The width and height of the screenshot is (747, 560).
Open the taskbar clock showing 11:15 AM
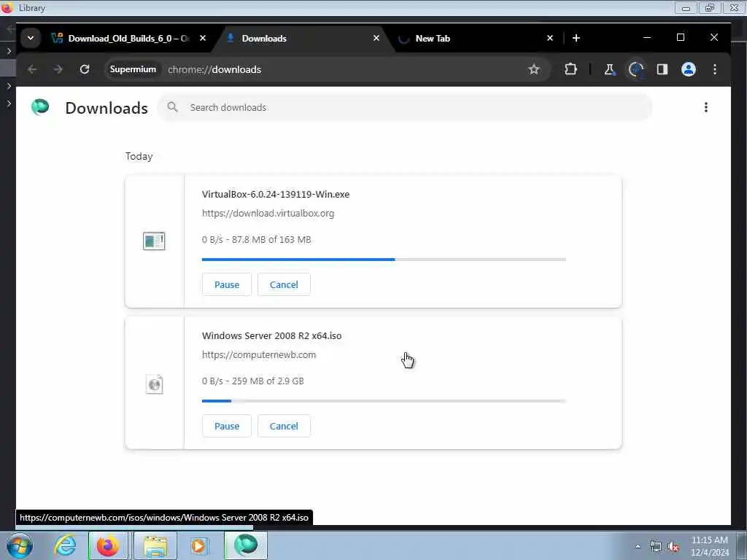(709, 546)
